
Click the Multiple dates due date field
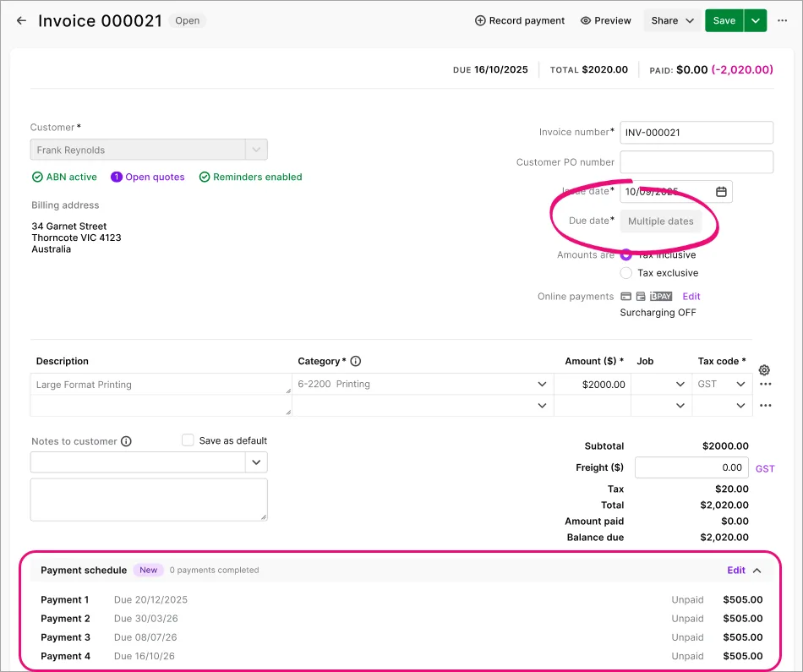(x=661, y=221)
